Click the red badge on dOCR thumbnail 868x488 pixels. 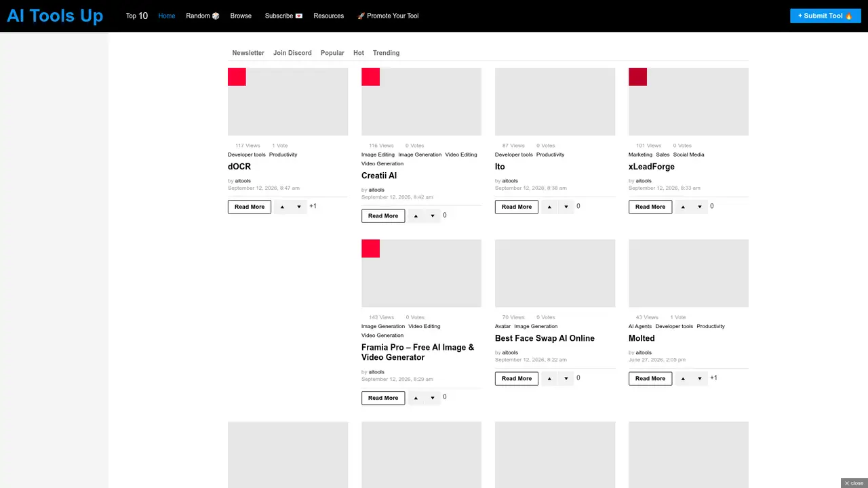(237, 77)
